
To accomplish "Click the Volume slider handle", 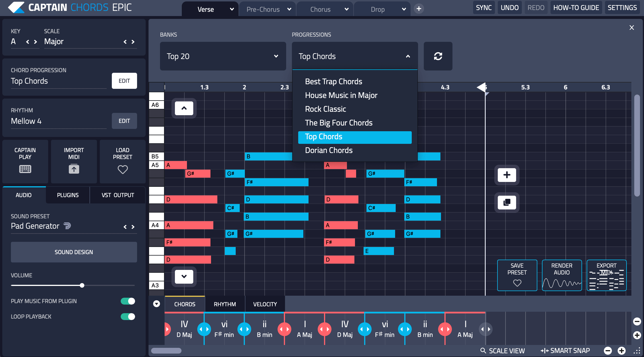I will tap(82, 285).
